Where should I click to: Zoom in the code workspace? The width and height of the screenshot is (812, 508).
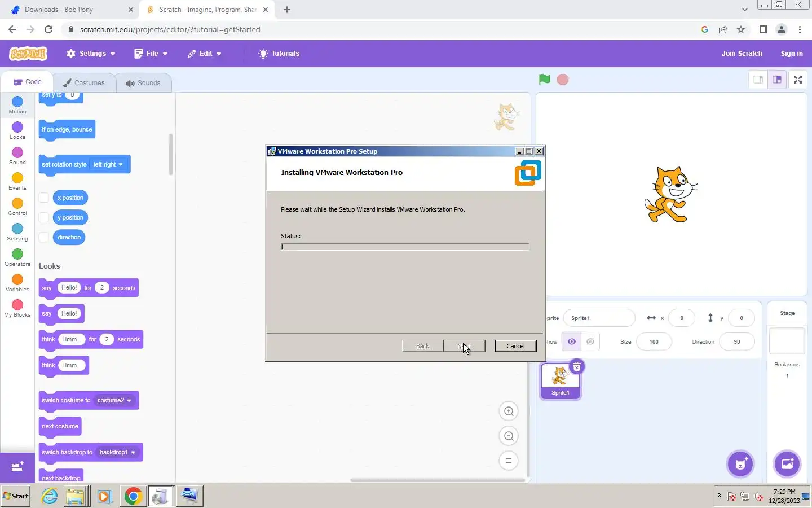pyautogui.click(x=509, y=411)
